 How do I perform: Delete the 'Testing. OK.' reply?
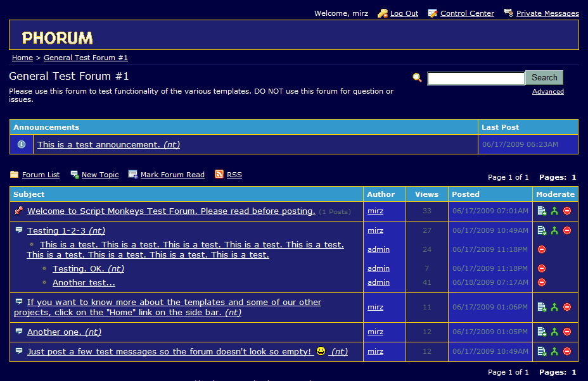click(542, 268)
